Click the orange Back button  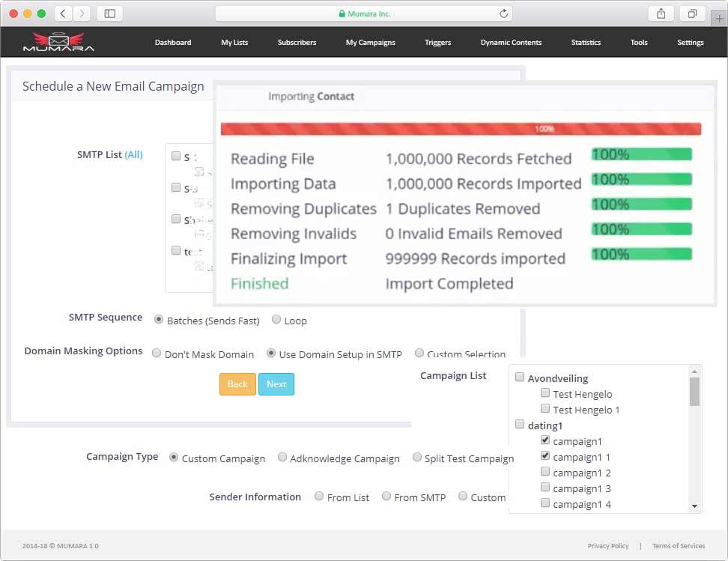[237, 384]
